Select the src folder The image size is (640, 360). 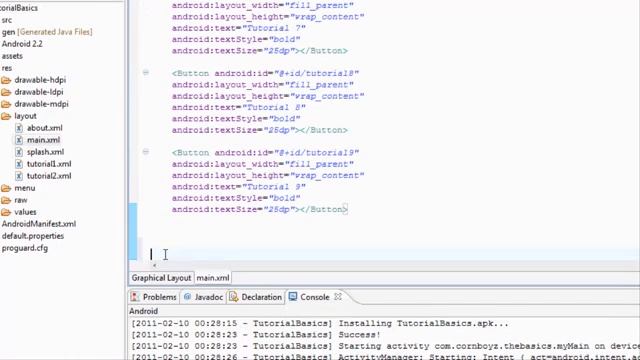click(x=7, y=20)
